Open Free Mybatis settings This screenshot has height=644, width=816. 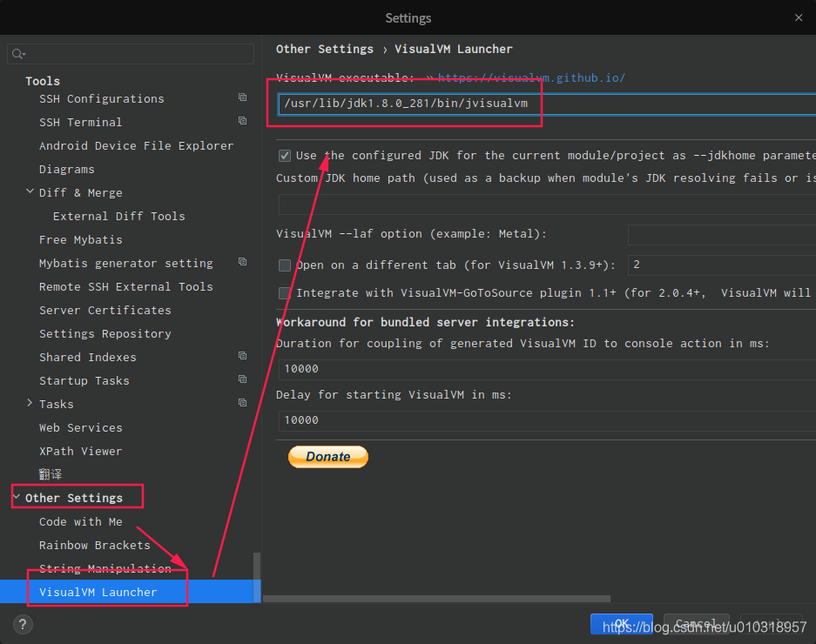click(81, 240)
